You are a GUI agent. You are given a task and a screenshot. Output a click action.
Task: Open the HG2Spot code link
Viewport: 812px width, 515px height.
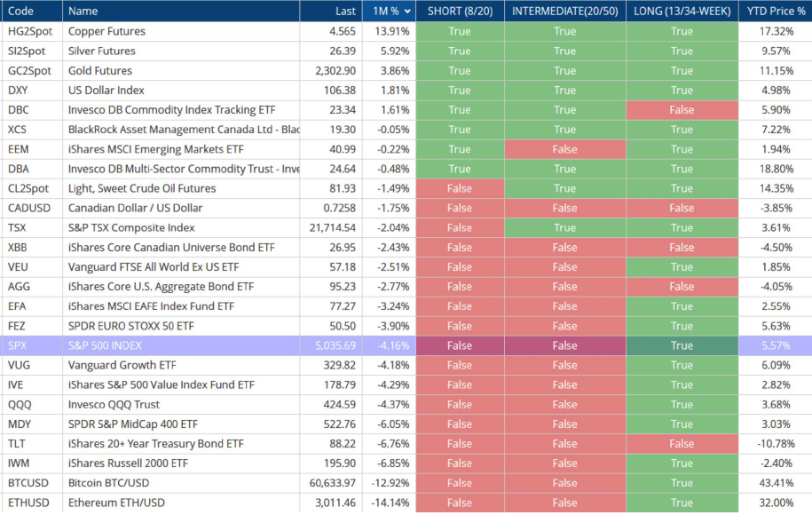27,31
